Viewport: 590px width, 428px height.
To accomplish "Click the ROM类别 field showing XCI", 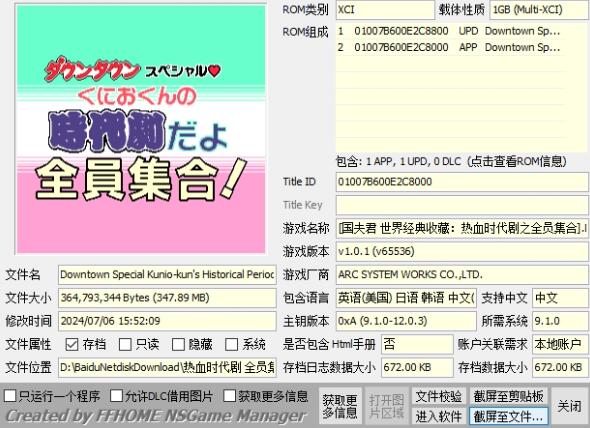I will (385, 10).
